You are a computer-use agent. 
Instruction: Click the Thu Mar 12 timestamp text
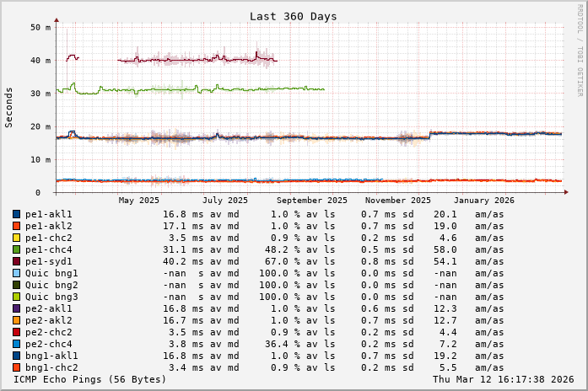coord(505,380)
